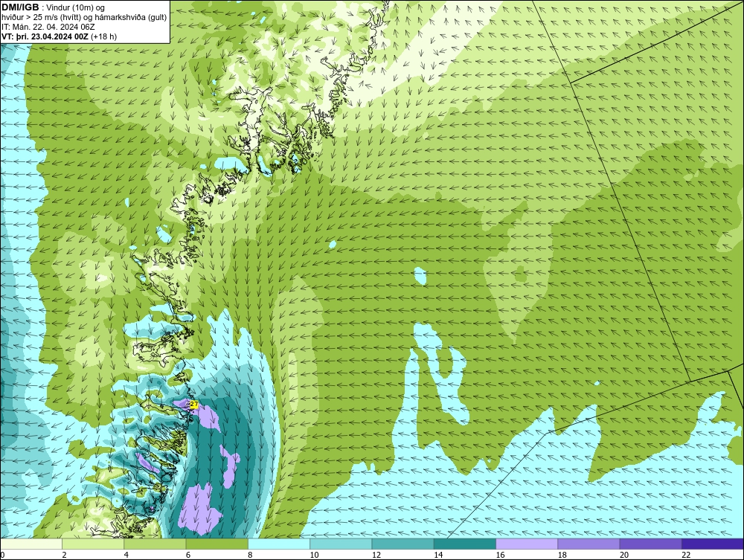Select the 16–18 m/s light lavender swatch

[527, 544]
